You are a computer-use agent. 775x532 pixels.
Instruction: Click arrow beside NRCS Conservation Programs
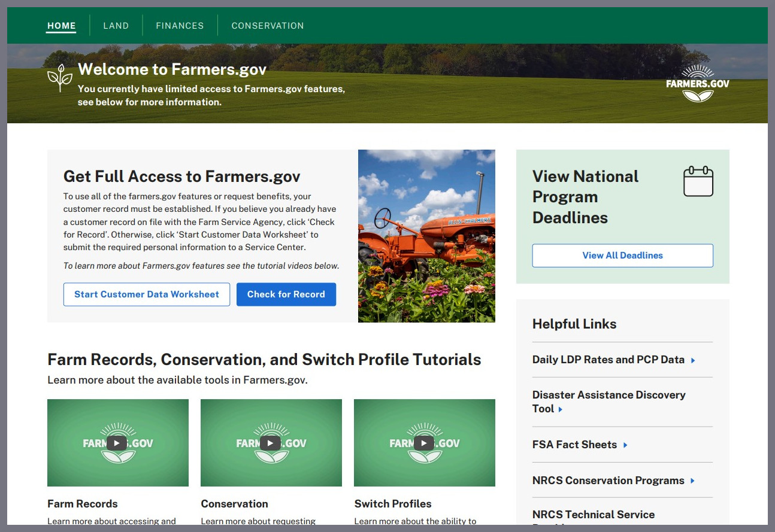coord(693,481)
